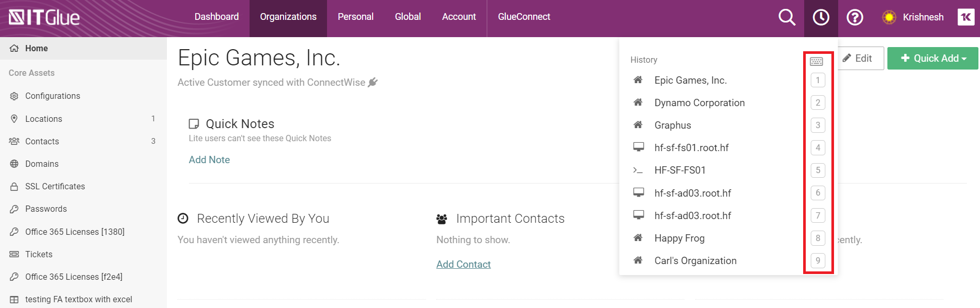The height and width of the screenshot is (308, 980).
Task: Click the Dynamo Corporation home icon in History
Action: click(638, 102)
